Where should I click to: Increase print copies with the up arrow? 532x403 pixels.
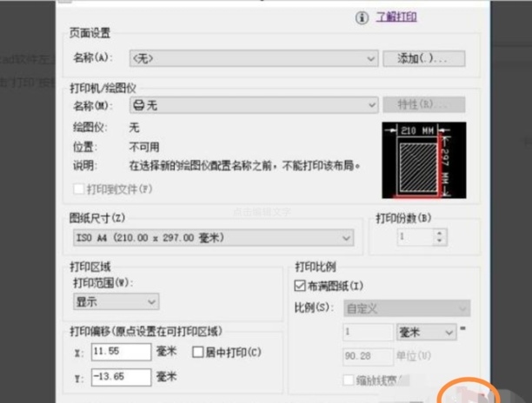pos(439,233)
